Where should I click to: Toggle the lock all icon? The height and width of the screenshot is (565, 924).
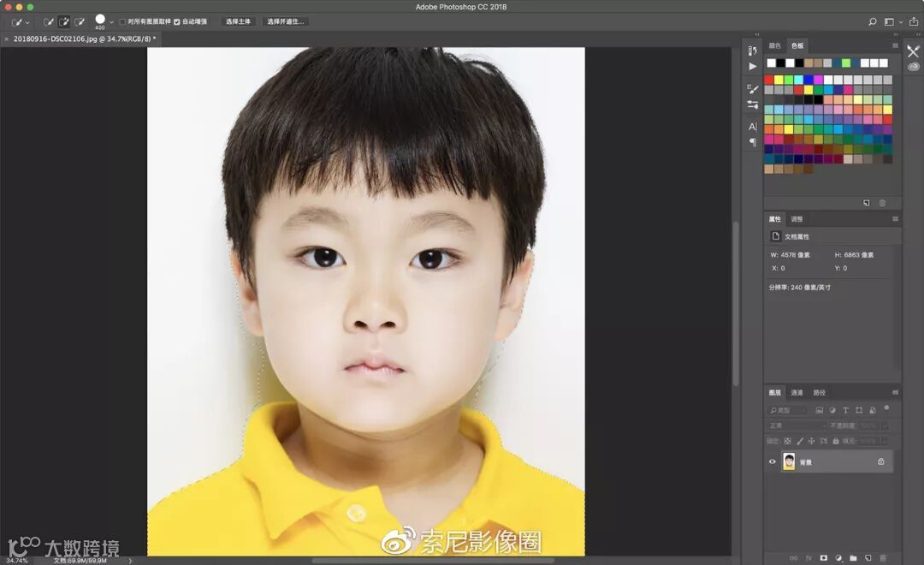tap(836, 441)
